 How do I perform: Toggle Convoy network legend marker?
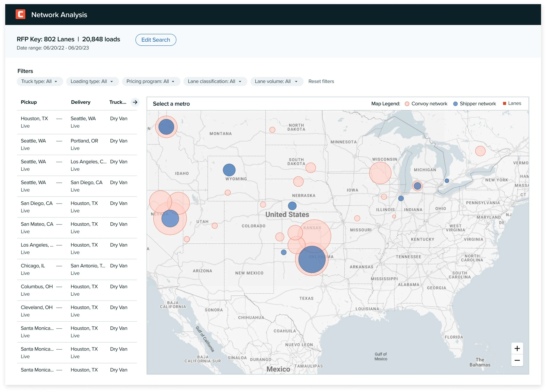pos(407,104)
